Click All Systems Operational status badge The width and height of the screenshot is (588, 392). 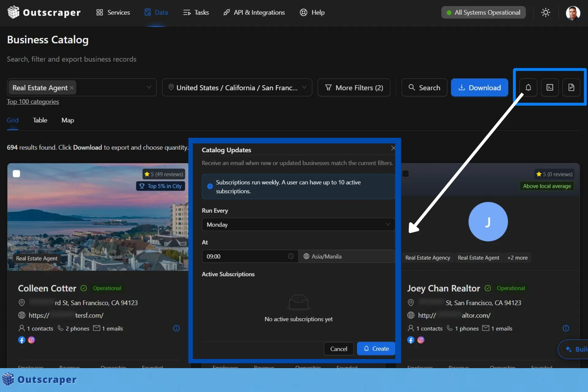click(x=483, y=12)
